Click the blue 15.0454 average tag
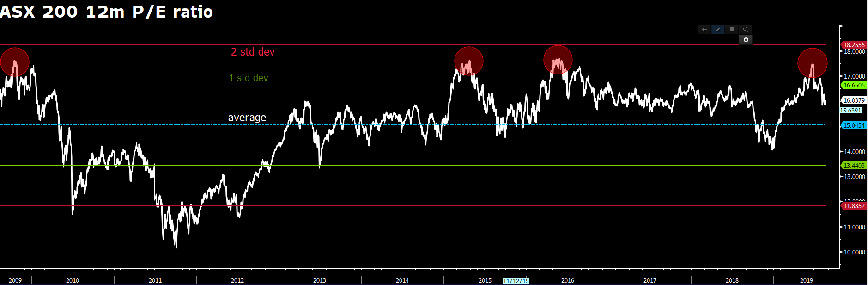Screen dimensions: 868x285 (853, 125)
